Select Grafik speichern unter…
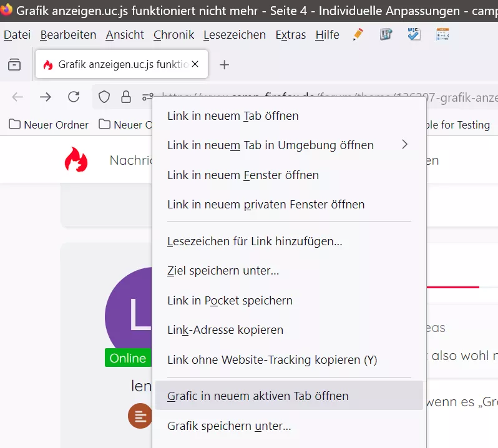This screenshot has height=448, width=498. 289,426
